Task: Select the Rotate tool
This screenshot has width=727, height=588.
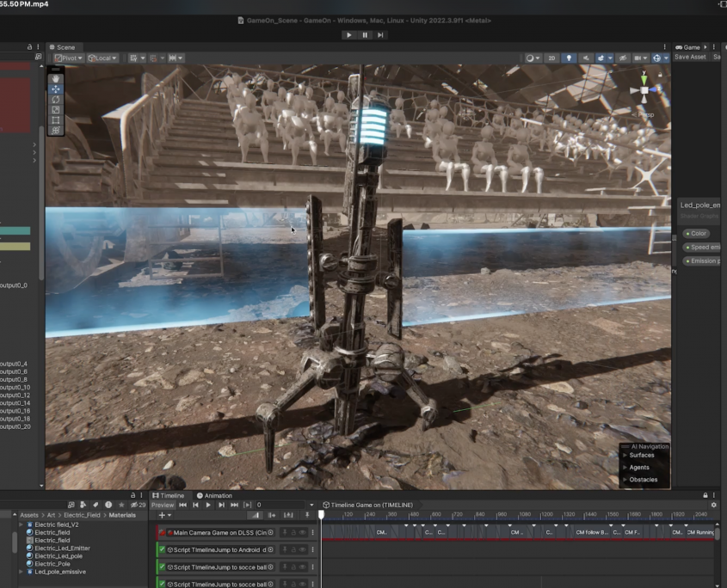Action: pos(56,99)
